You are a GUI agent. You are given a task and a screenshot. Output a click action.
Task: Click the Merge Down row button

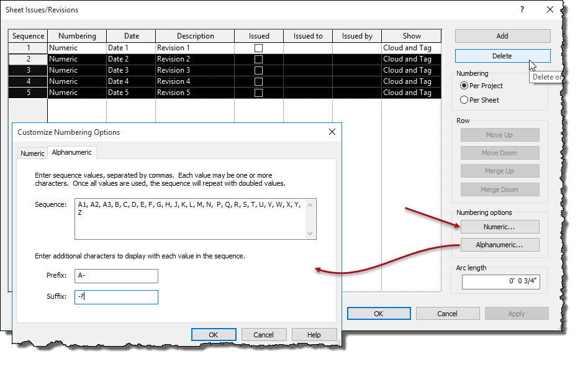tap(500, 189)
